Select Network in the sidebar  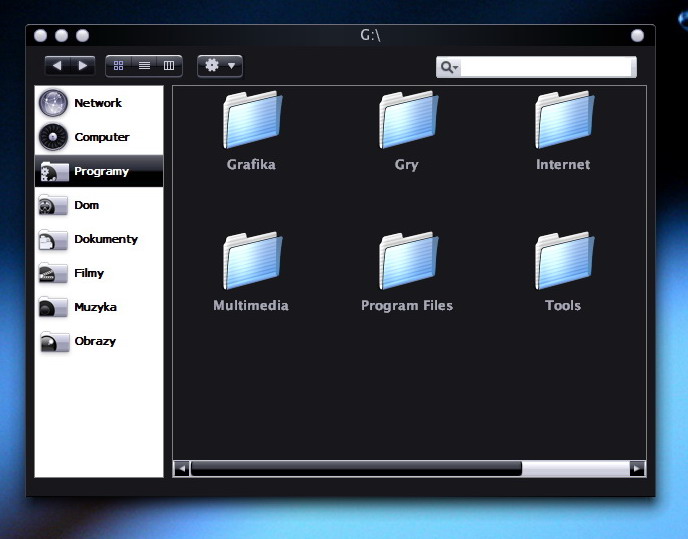point(97,103)
